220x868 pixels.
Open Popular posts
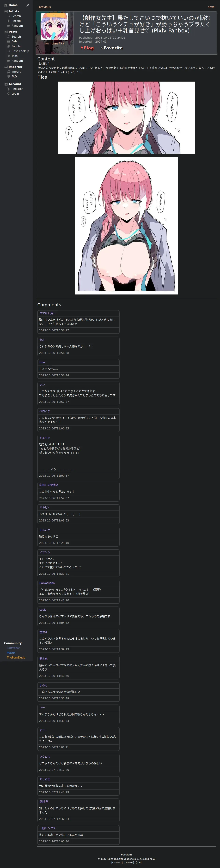point(16,46)
